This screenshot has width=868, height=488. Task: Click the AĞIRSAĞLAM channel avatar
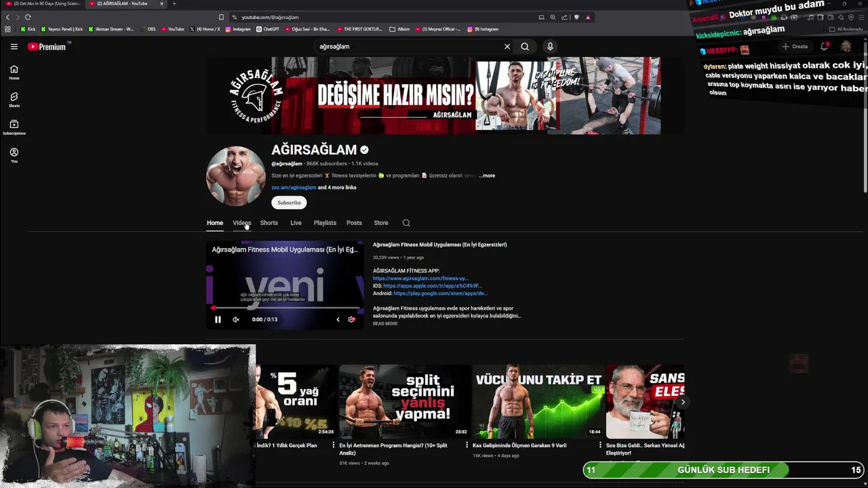(x=236, y=176)
